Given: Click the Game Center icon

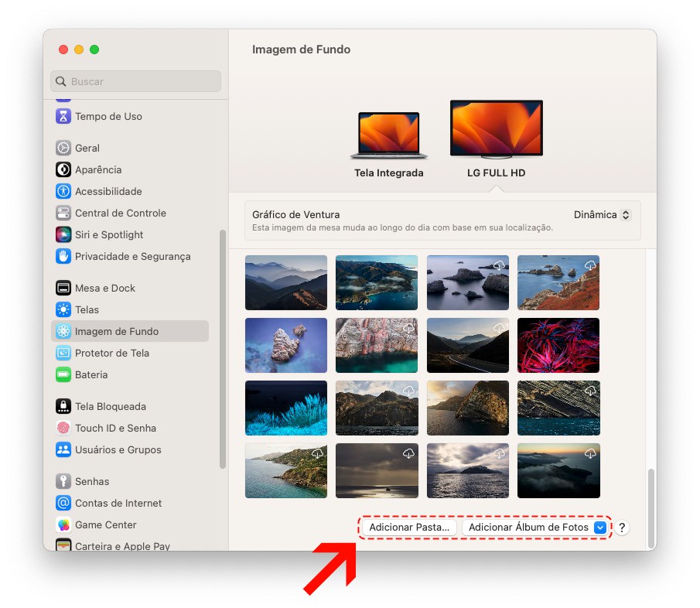Looking at the screenshot, I should coord(63,525).
